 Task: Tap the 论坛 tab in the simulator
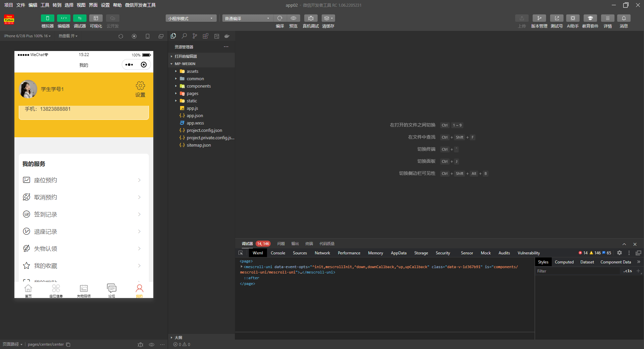tap(112, 291)
